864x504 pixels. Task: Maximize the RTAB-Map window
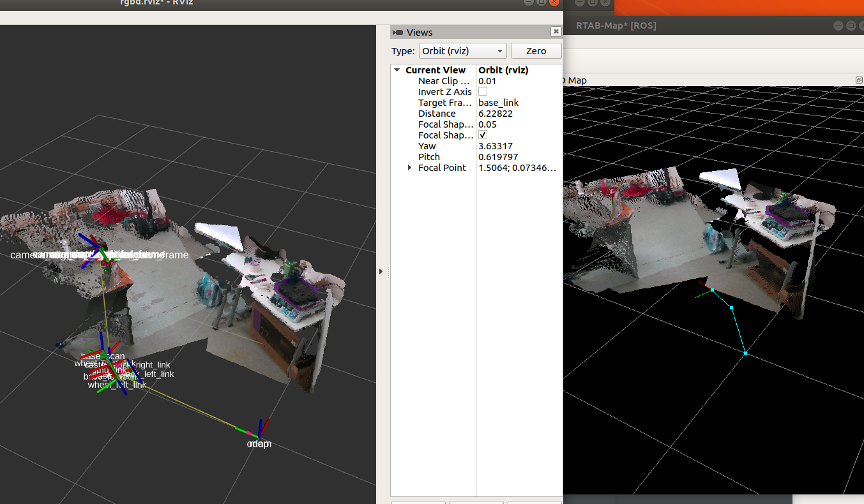pos(851,26)
